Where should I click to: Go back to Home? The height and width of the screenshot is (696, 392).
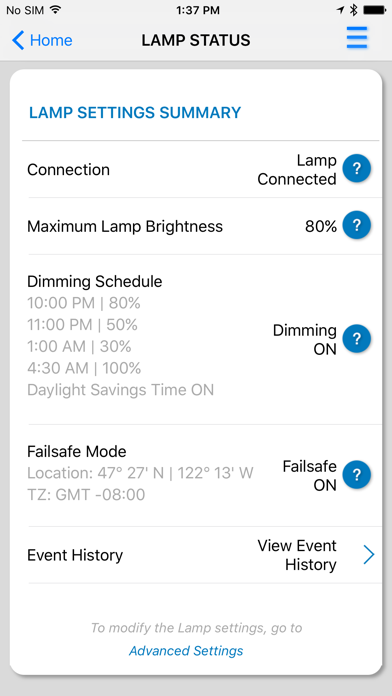pos(42,40)
